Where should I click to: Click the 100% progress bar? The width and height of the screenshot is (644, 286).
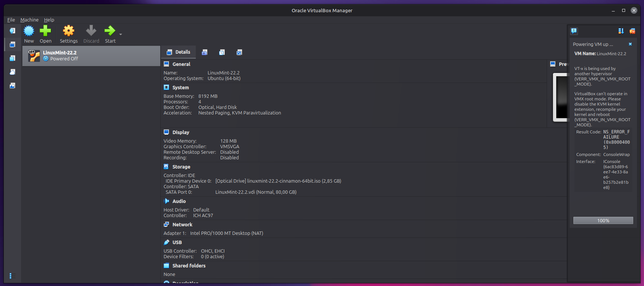coord(603,221)
